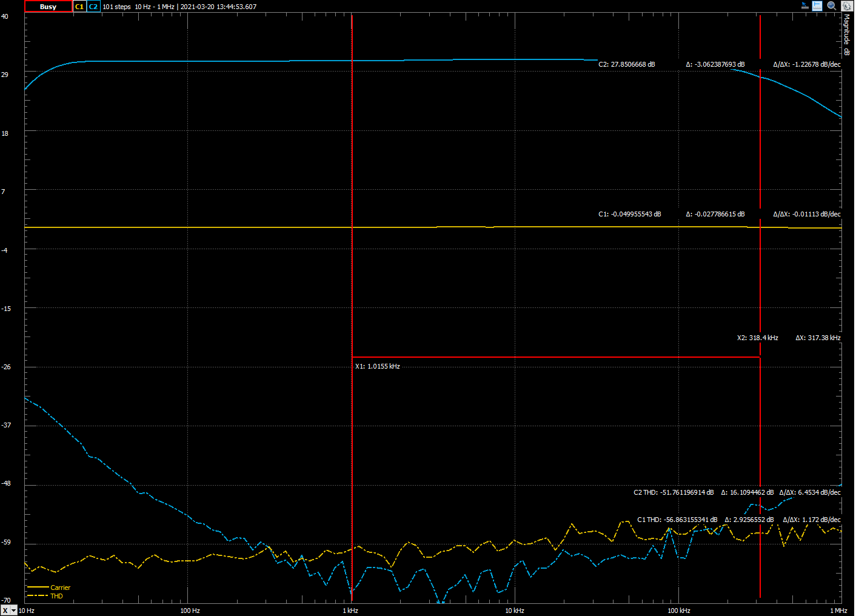
Task: Click the Δ: 2.9256552 dB value
Action: click(749, 520)
